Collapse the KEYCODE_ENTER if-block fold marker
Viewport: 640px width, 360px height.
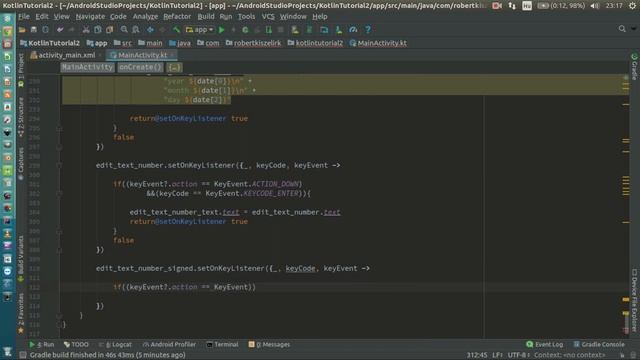59,193
